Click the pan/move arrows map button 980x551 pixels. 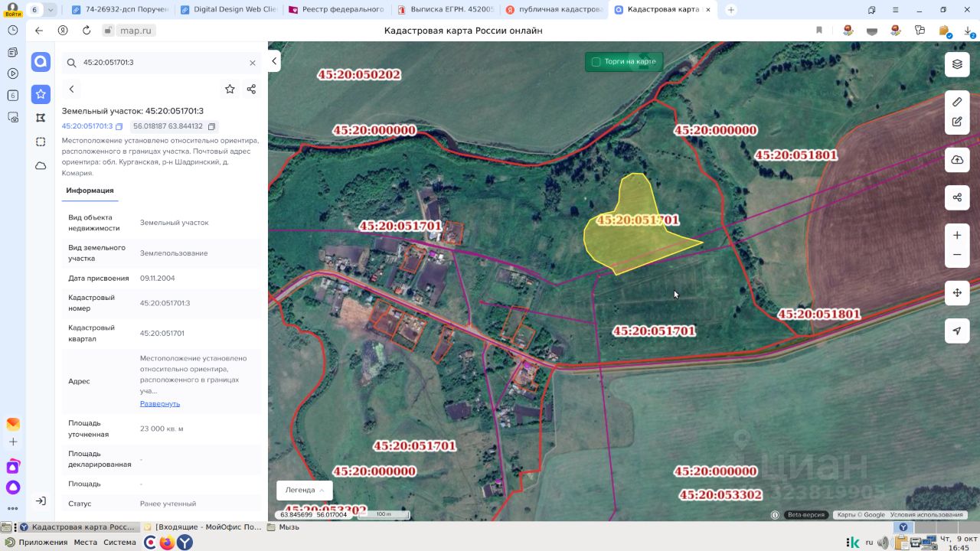957,293
